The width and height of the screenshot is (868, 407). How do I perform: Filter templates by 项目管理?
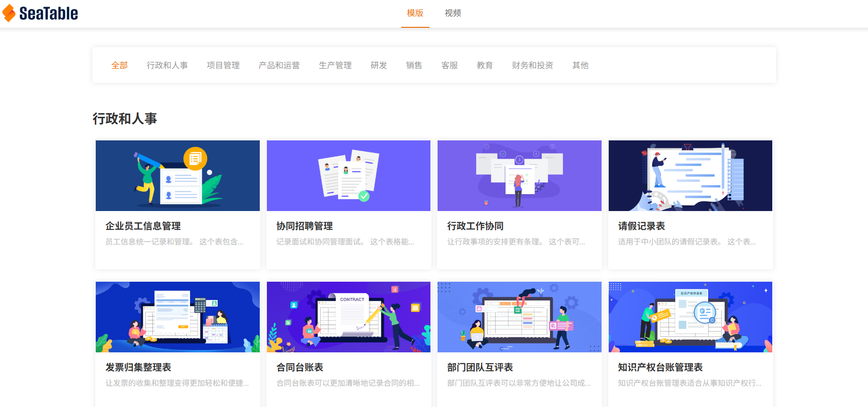pos(223,65)
